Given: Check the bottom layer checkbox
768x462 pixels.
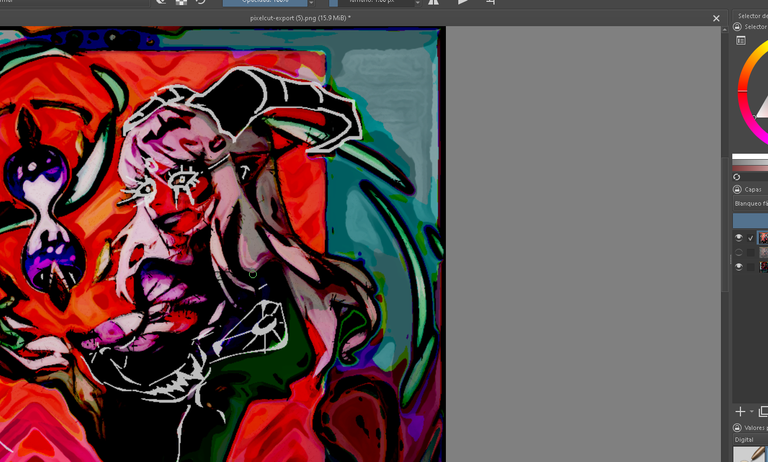Looking at the screenshot, I should point(750,267).
